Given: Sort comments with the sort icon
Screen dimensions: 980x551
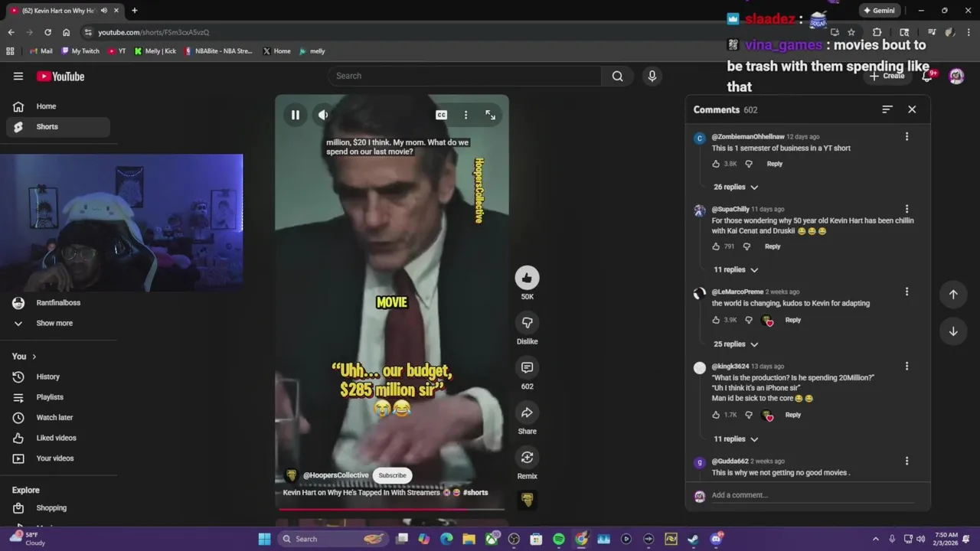Looking at the screenshot, I should 887,109.
